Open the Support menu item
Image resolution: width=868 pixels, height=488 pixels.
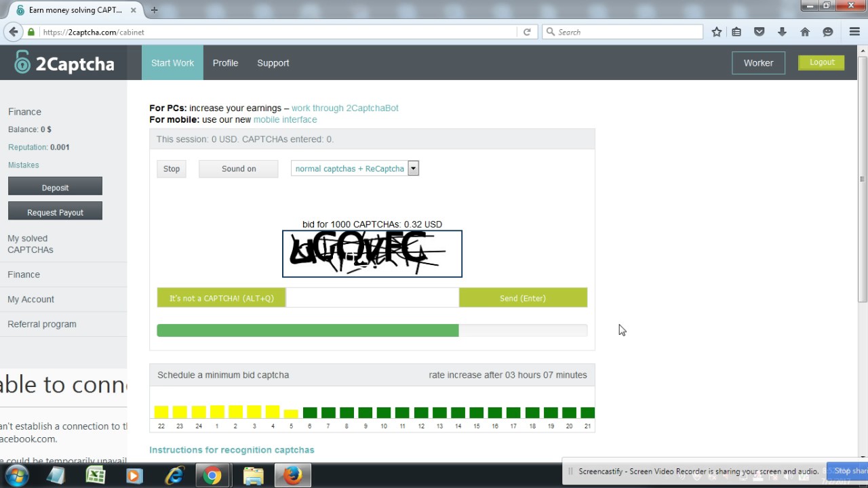tap(273, 63)
